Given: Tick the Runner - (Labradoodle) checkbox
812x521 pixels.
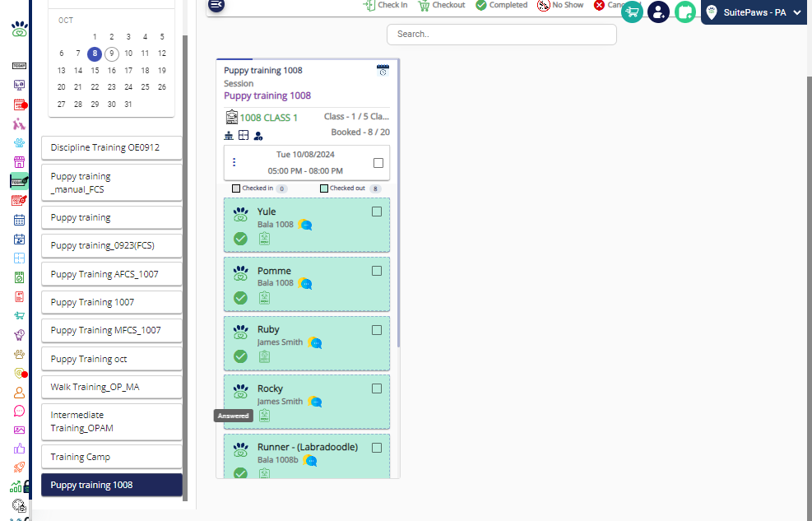Looking at the screenshot, I should click(x=377, y=448).
